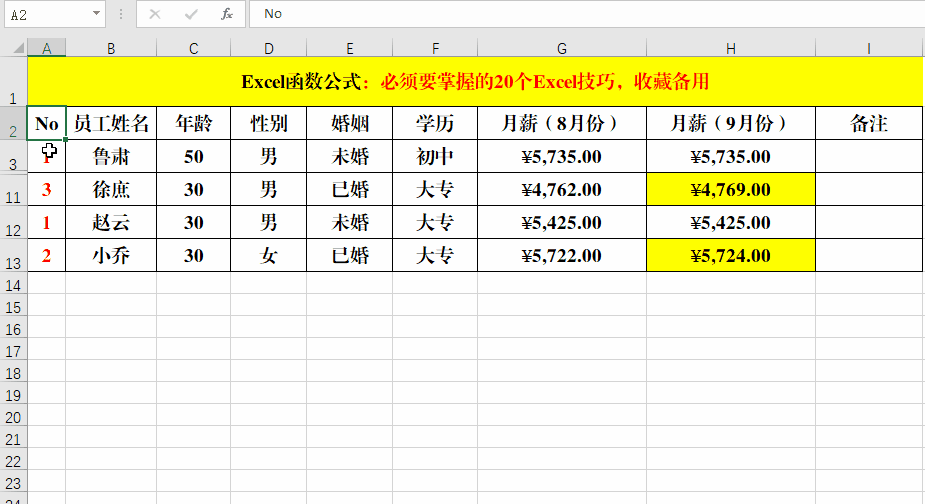The width and height of the screenshot is (925, 504).
Task: Select the 婚姻 header cell
Action: click(x=350, y=123)
